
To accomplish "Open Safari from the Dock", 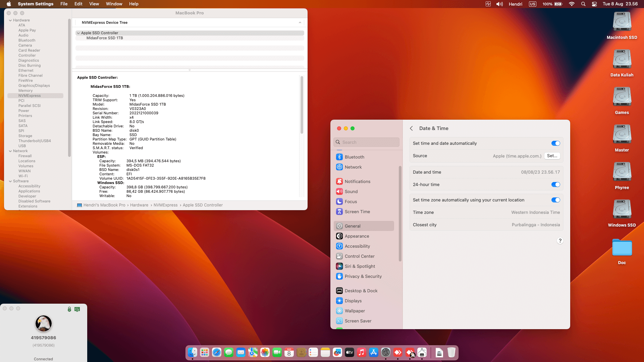I will tap(217, 352).
